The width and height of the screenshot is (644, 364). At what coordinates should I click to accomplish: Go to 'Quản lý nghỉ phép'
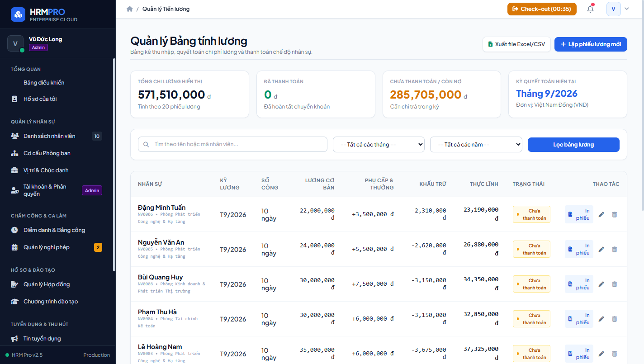point(57,247)
